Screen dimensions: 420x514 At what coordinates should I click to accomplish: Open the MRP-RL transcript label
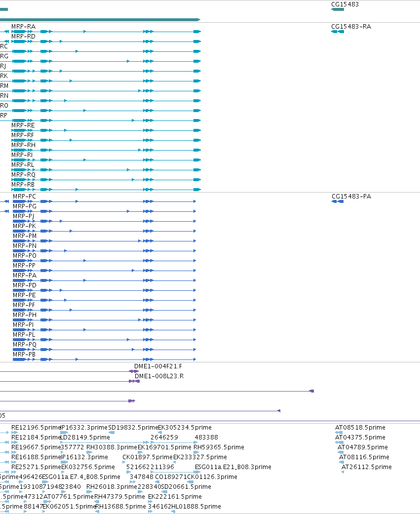(23, 164)
